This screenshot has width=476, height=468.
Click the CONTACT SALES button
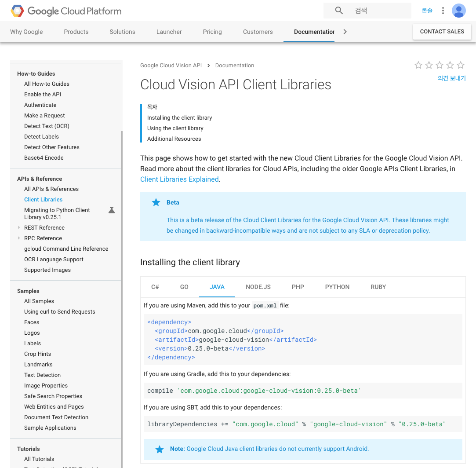tap(442, 32)
